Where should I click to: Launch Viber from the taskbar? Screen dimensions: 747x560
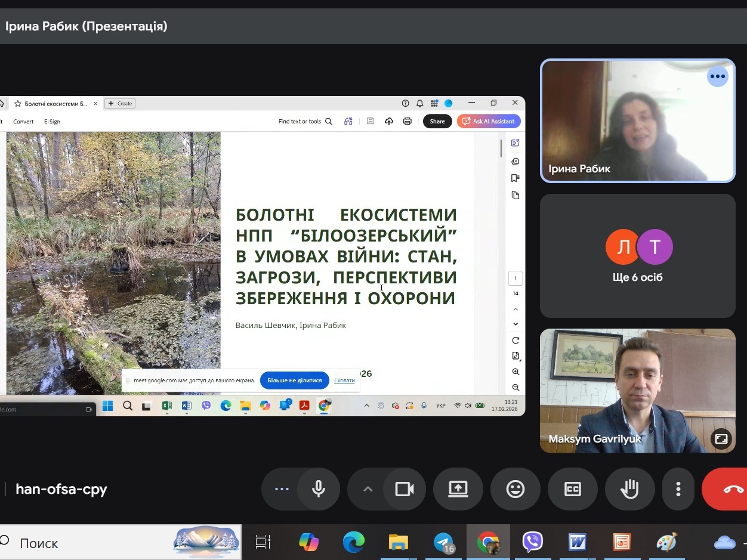point(532,542)
